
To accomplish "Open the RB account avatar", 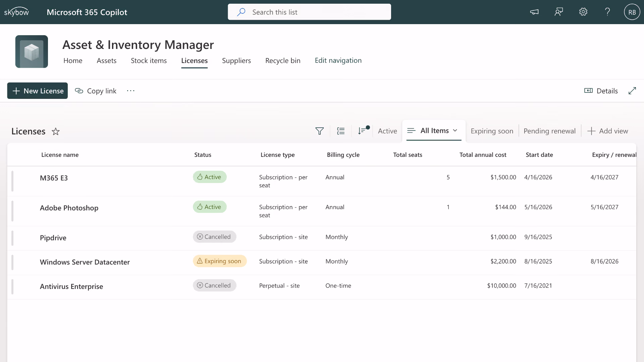I will pos(632,12).
